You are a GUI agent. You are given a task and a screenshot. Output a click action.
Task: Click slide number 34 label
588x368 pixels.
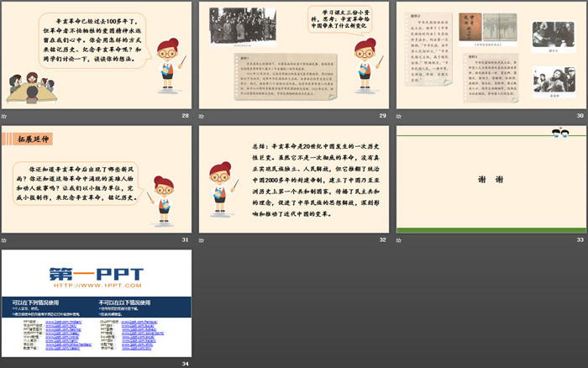click(x=186, y=364)
